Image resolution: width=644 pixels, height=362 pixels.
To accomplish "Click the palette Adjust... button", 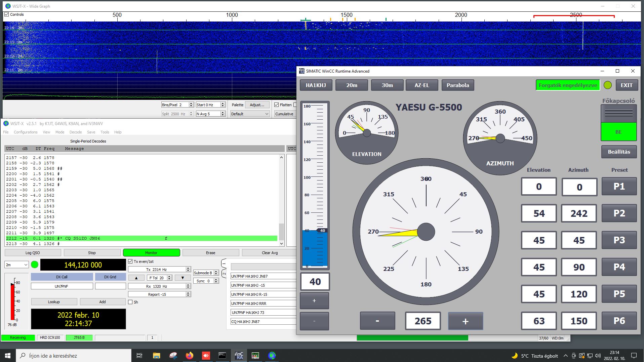I will tap(257, 105).
